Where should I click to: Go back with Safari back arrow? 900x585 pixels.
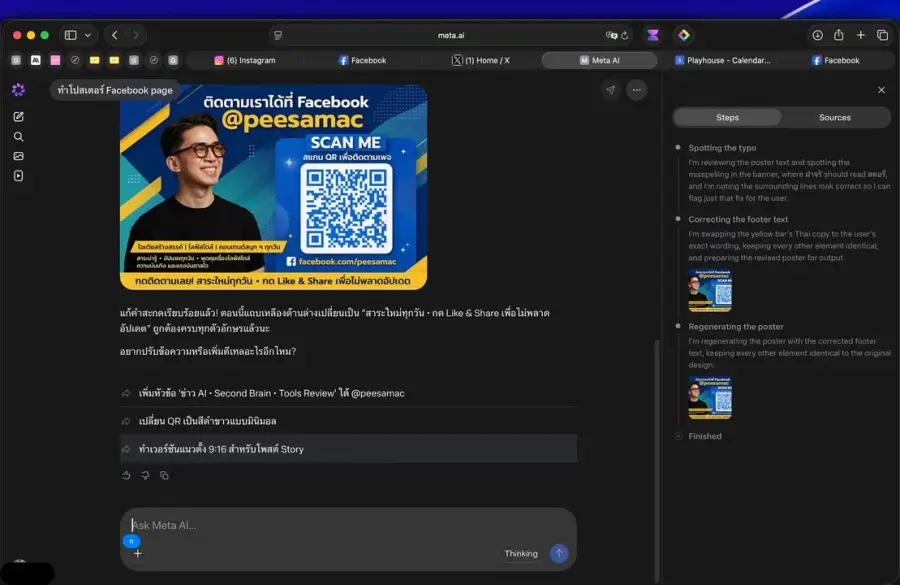point(115,35)
